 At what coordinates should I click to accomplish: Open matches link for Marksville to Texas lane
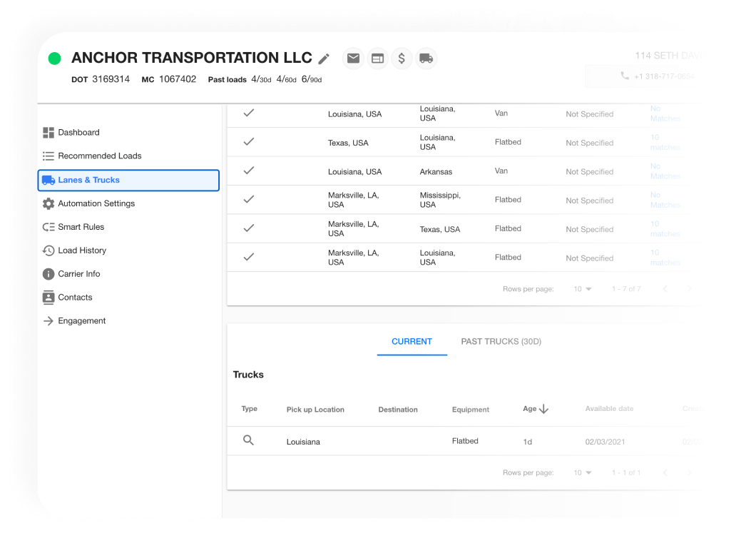(x=664, y=229)
